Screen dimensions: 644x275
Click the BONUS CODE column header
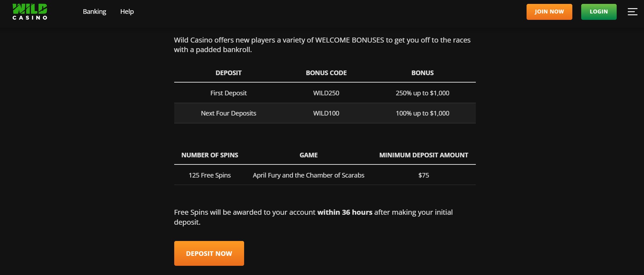(x=326, y=73)
